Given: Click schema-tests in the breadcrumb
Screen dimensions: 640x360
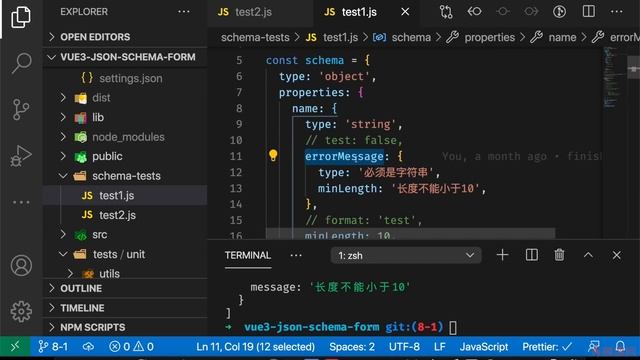Looking at the screenshot, I should coord(255,38).
